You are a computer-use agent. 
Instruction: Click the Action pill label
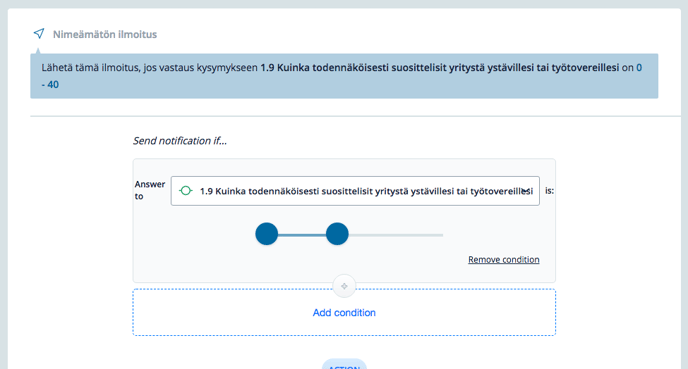pos(344,365)
